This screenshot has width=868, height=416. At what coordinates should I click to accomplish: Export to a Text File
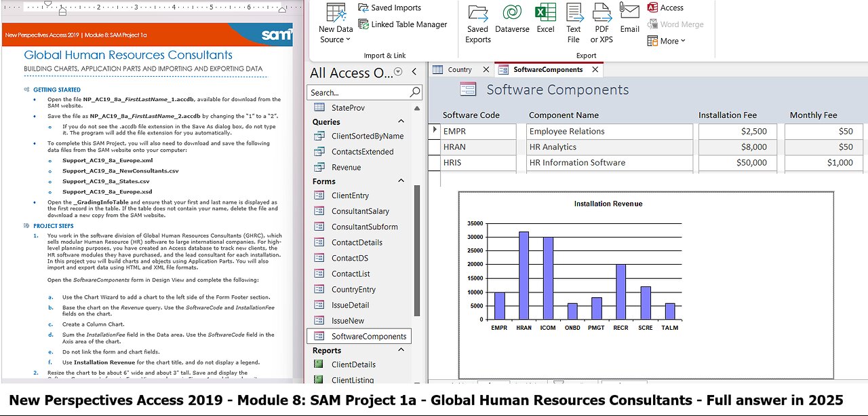pyautogui.click(x=574, y=23)
